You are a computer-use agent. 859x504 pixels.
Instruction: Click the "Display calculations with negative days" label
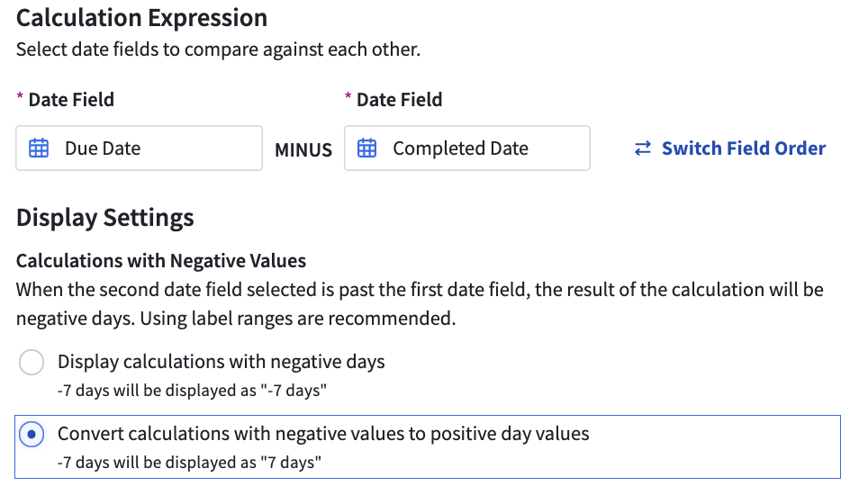tap(221, 362)
